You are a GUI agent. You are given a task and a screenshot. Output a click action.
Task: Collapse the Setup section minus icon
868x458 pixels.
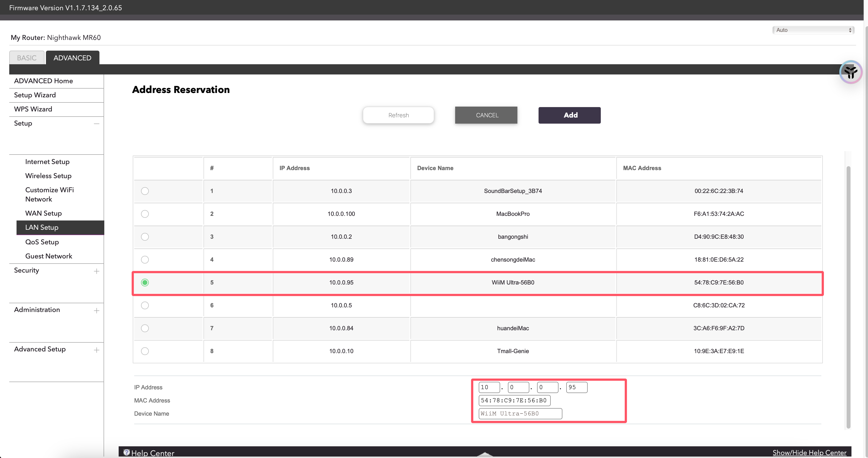(x=97, y=124)
